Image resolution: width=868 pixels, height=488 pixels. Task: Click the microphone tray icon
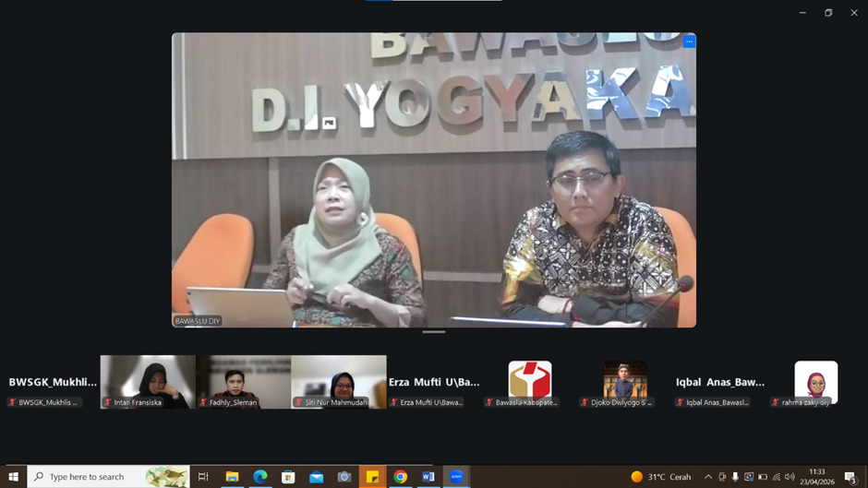[x=735, y=476]
